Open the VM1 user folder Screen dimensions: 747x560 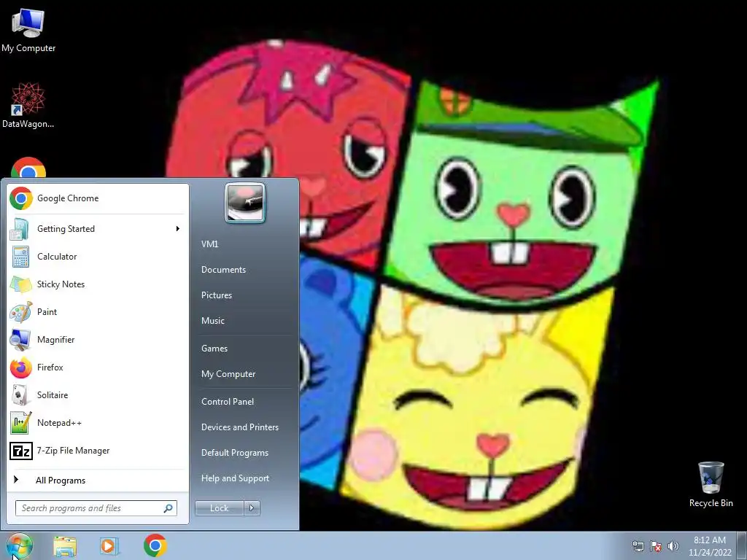click(x=245, y=244)
